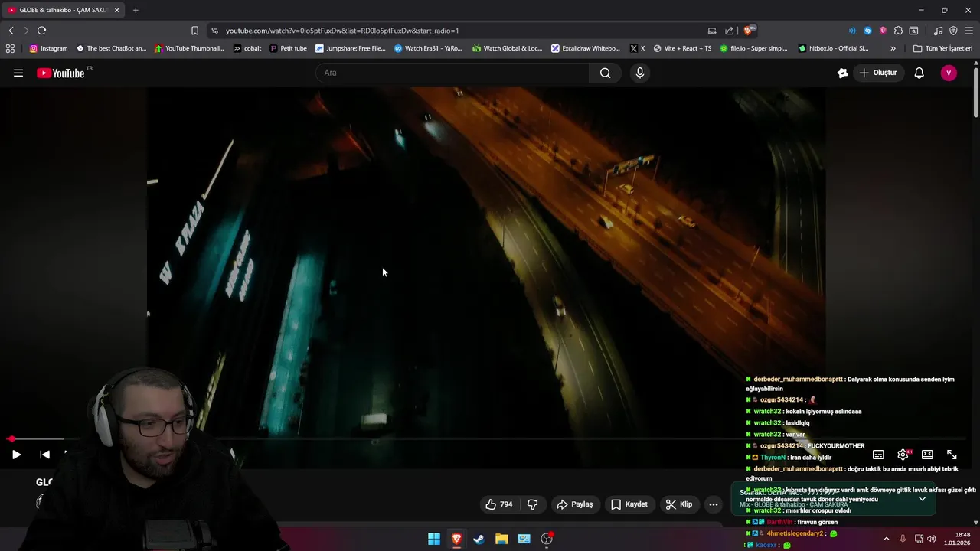
Task: Open the blue sound-wave extension
Action: [852, 31]
